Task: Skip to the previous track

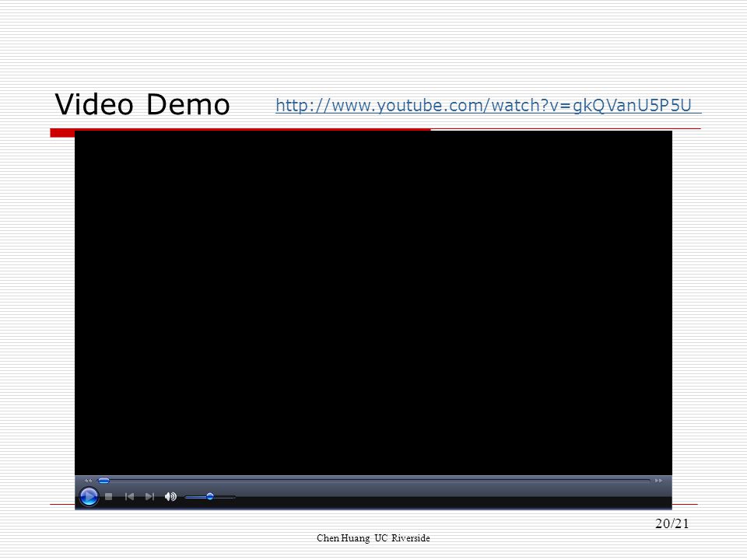Action: (129, 497)
